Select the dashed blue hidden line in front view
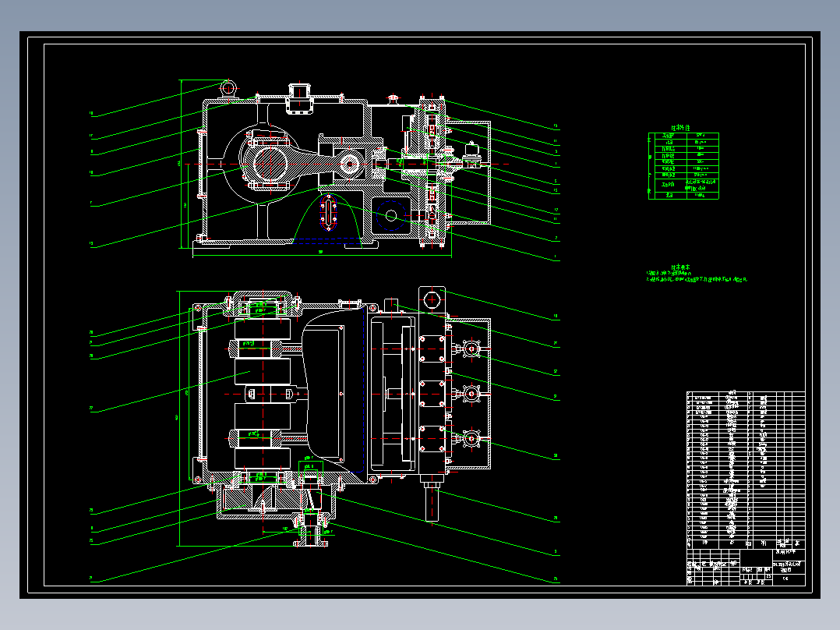Viewport: 840px width, 630px height. (x=327, y=238)
